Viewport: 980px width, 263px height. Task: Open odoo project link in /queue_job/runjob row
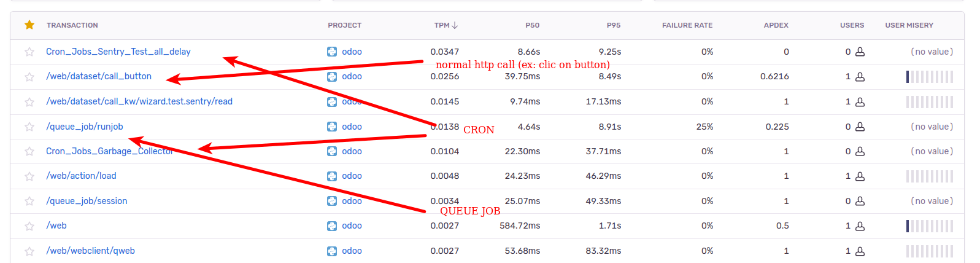[x=352, y=127]
